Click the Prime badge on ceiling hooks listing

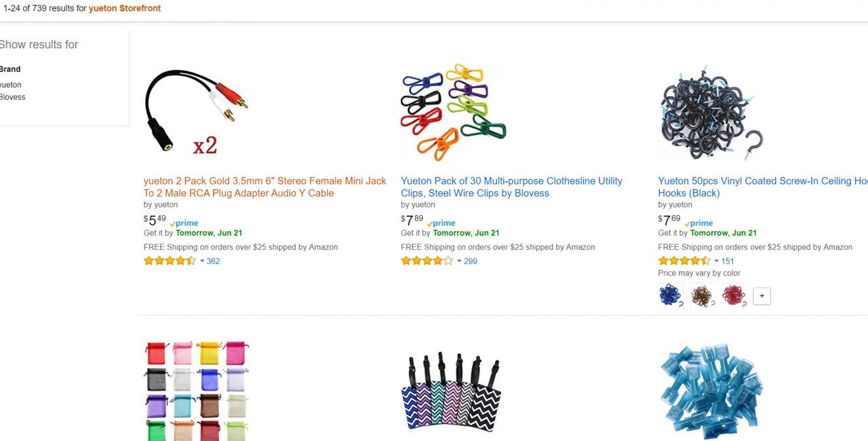(699, 223)
